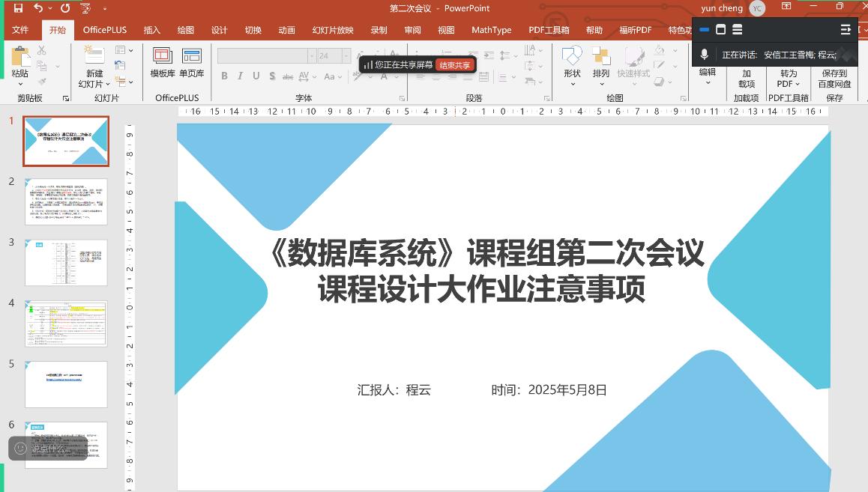
Task: Switch to the 插入 ribbon tab
Action: pyautogui.click(x=152, y=30)
